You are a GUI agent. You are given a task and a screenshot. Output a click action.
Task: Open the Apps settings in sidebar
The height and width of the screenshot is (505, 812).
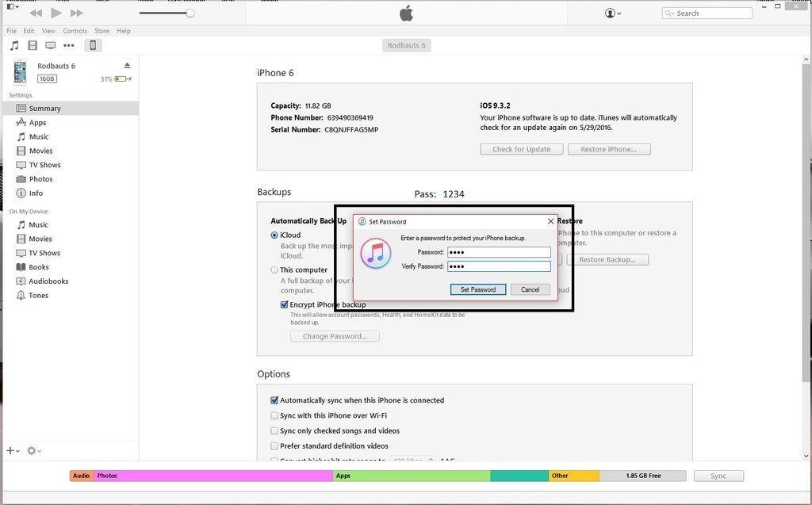37,123
